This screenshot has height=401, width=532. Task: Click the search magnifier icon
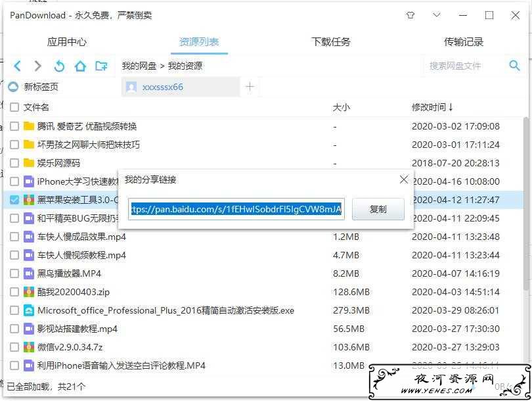coord(514,65)
